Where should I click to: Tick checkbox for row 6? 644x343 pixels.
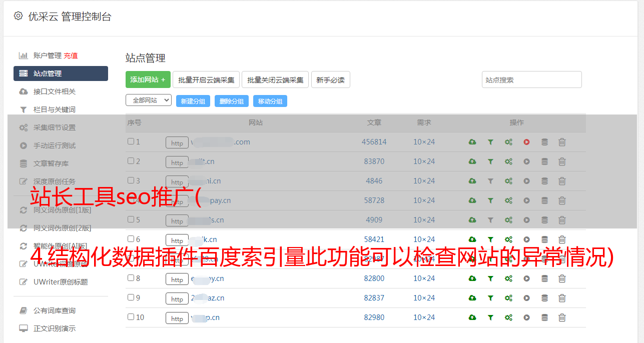(x=131, y=239)
